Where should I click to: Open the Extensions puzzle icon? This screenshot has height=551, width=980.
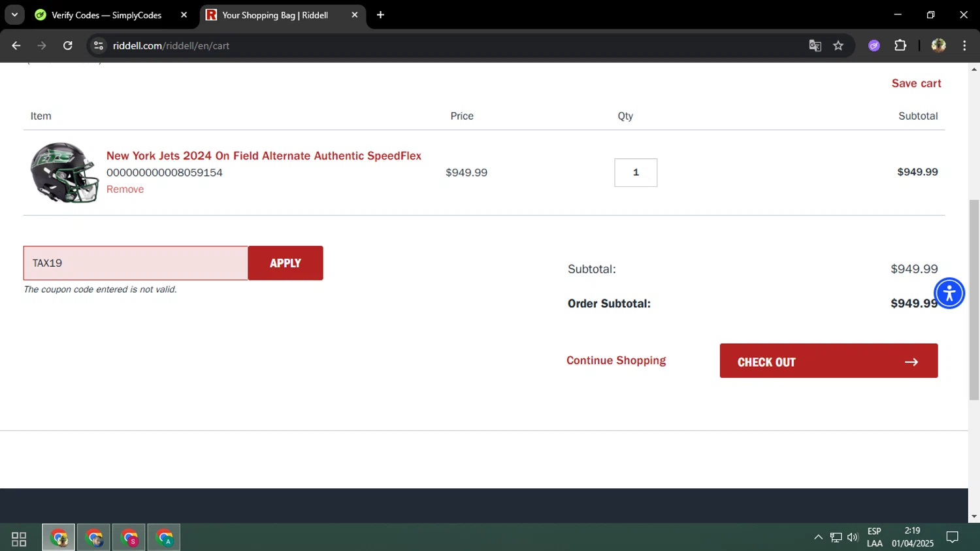click(900, 46)
